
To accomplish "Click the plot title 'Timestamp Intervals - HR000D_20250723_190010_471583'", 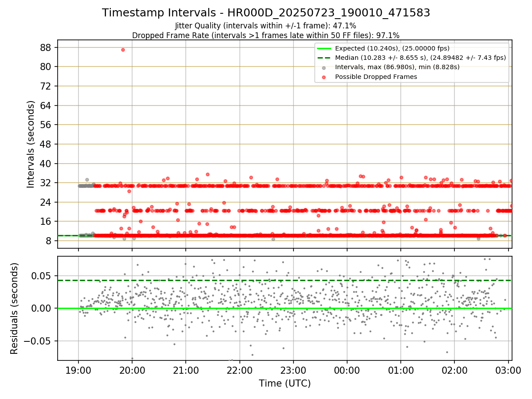I will click(266, 13).
